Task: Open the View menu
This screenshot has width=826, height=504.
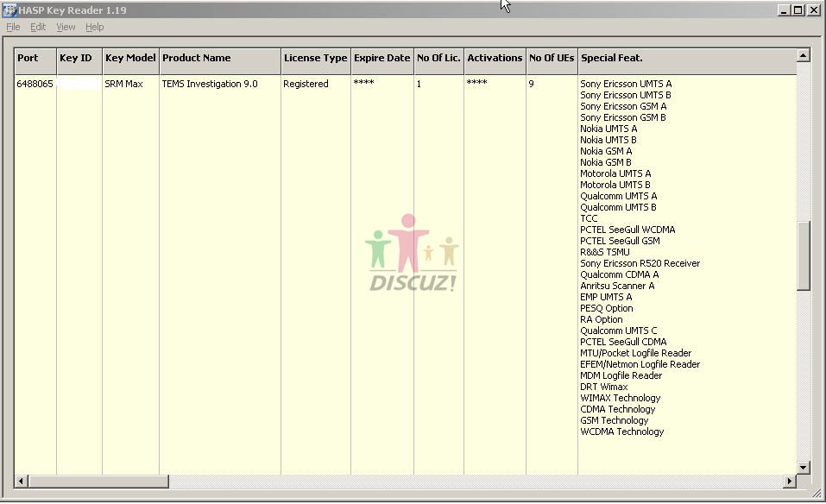Action: pos(66,27)
